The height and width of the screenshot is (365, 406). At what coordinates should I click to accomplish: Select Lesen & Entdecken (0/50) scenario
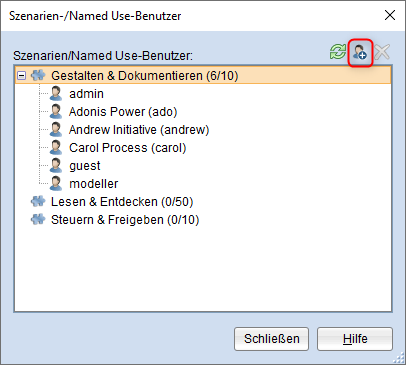(x=122, y=202)
